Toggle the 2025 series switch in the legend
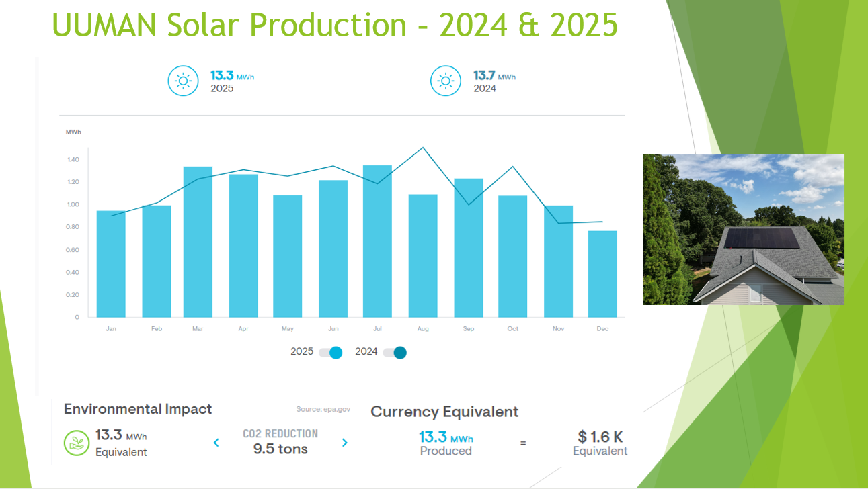The height and width of the screenshot is (489, 868). pyautogui.click(x=331, y=353)
